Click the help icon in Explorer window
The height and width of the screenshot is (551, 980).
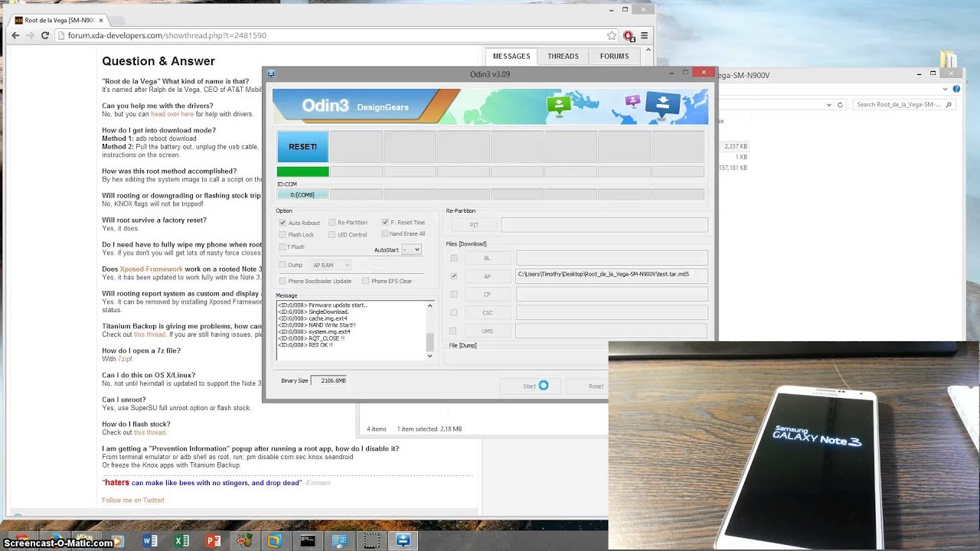pyautogui.click(x=957, y=89)
